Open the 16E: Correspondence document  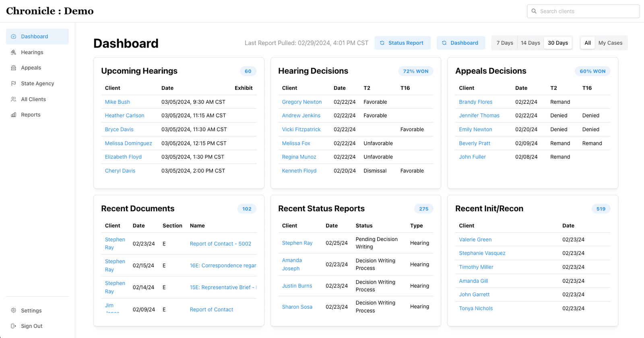point(223,266)
